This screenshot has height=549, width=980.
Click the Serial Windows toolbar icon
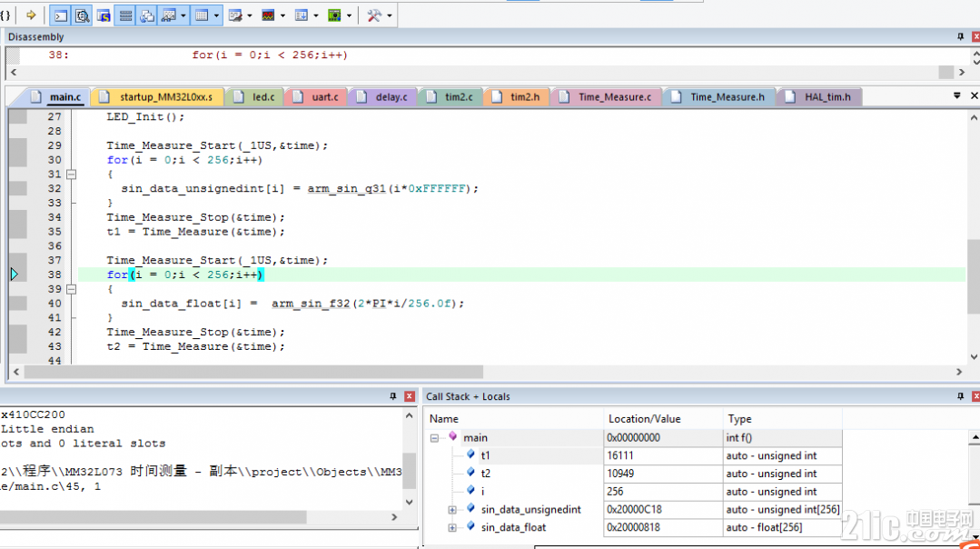coord(235,15)
